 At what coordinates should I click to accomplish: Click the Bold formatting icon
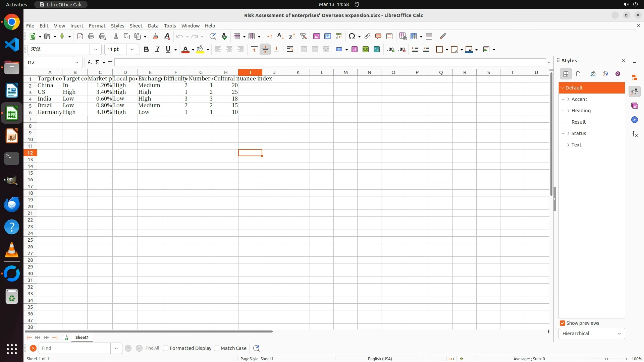point(146,50)
